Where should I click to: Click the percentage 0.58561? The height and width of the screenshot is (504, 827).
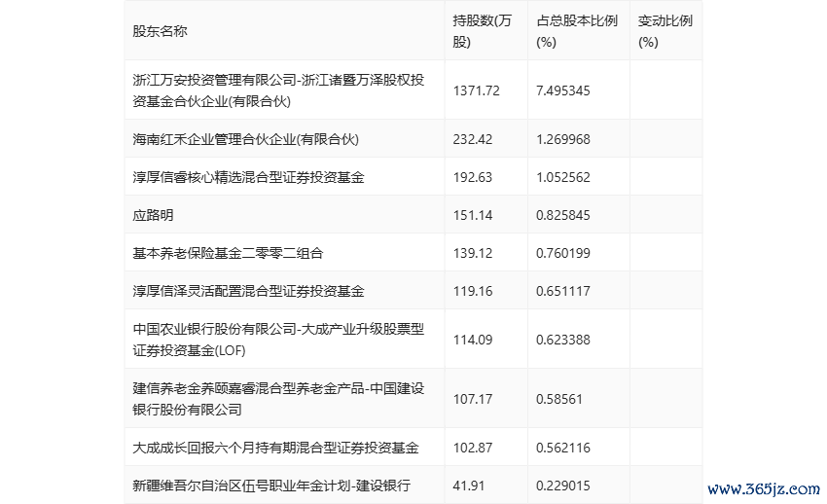coord(559,399)
